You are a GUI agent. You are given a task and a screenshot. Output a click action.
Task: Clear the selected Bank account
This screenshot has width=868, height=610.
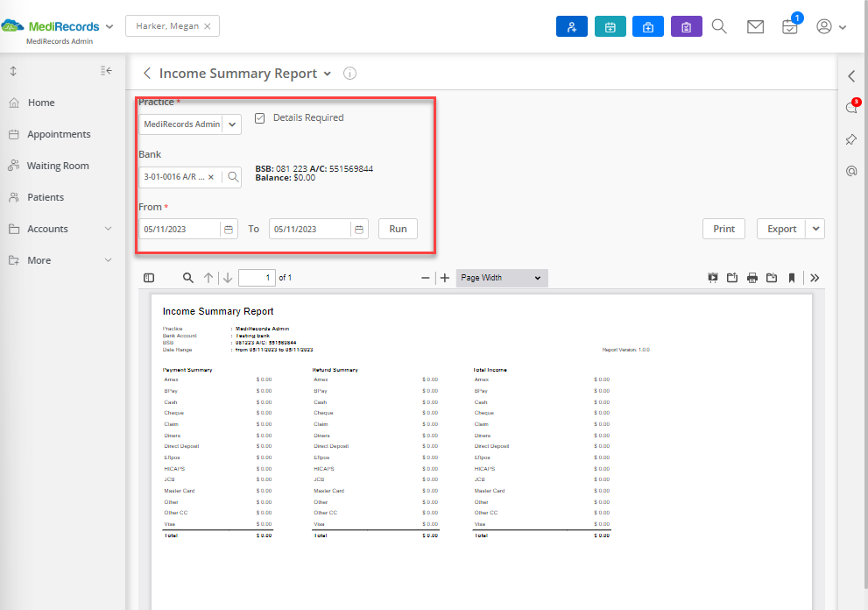coord(211,177)
